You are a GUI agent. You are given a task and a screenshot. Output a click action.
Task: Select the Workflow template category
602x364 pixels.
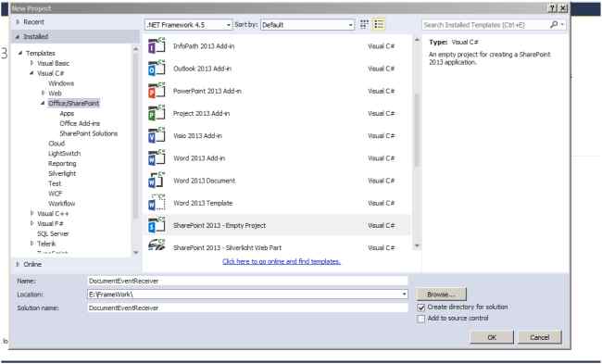[62, 204]
